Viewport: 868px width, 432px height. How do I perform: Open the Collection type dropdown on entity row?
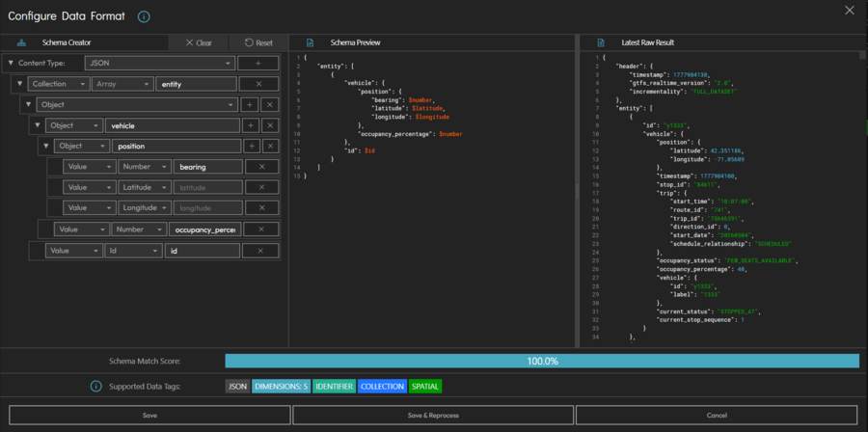point(58,84)
